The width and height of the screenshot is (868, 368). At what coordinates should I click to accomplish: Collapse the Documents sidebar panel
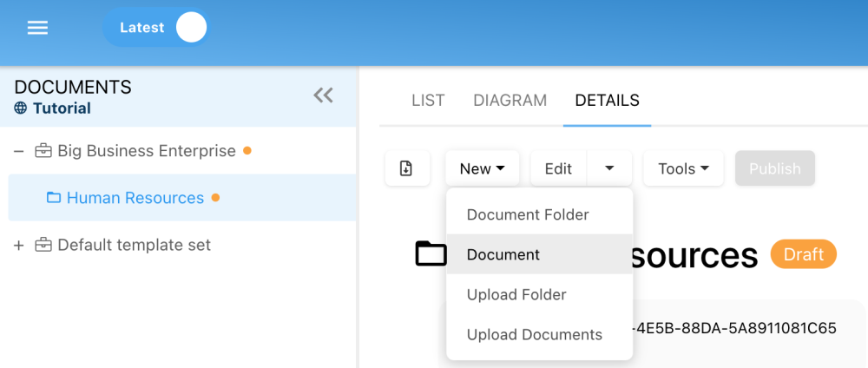coord(323,95)
